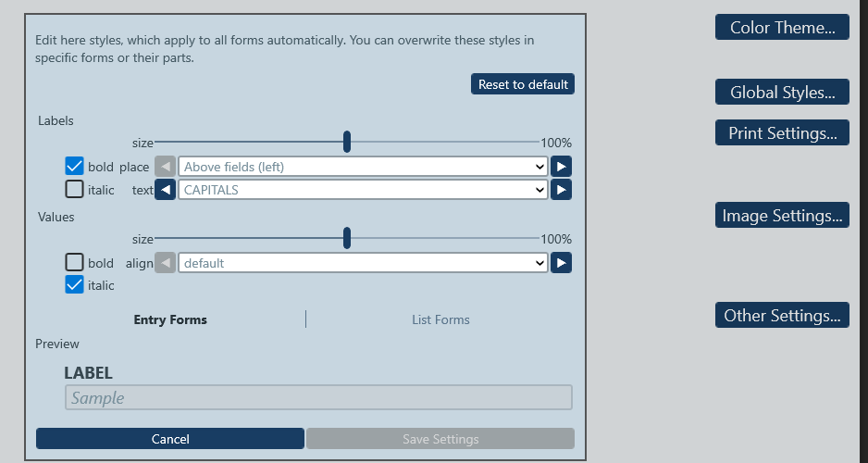Switch to the List Forms tab
Screen dimensions: 868x463
click(440, 319)
